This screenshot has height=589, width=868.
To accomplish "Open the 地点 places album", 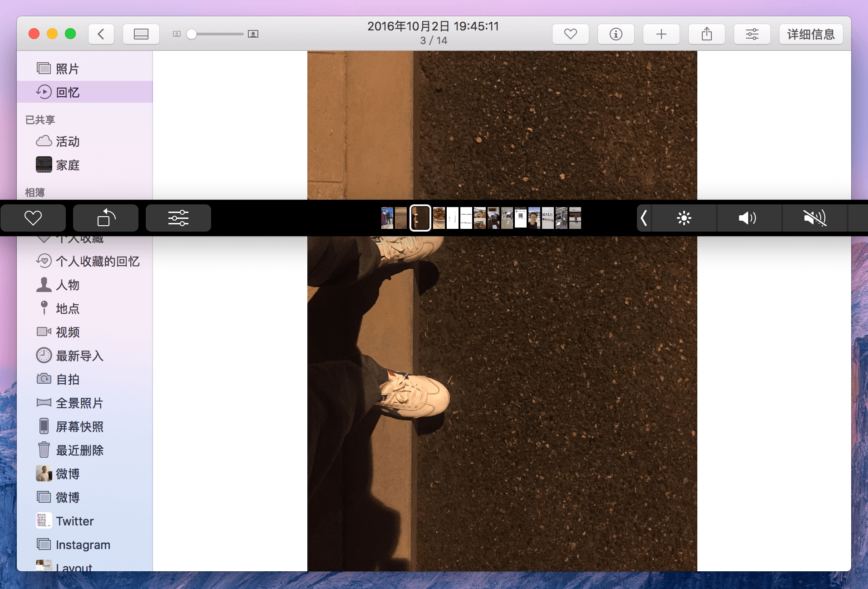I will pyautogui.click(x=85, y=308).
